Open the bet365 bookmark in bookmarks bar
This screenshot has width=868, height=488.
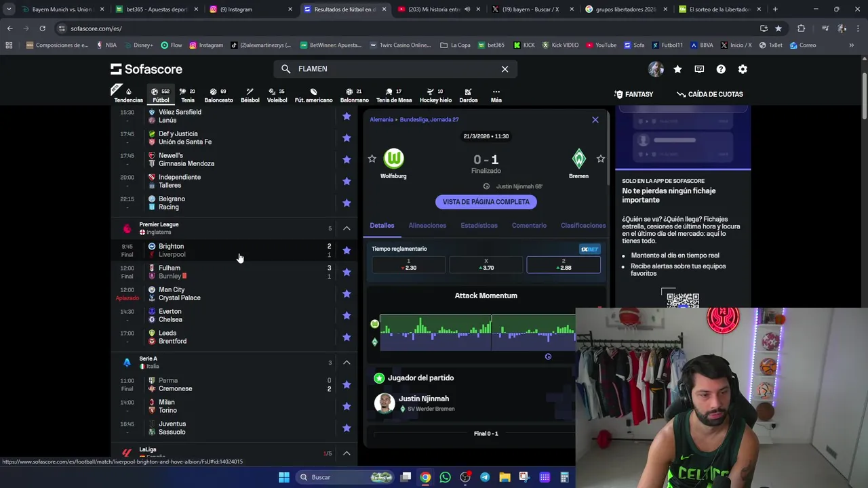pyautogui.click(x=492, y=45)
